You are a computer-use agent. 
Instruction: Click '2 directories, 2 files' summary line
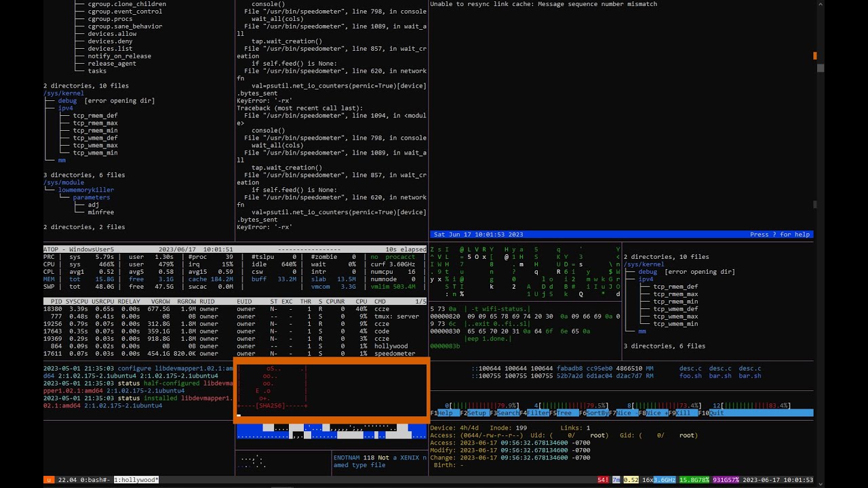[84, 227]
